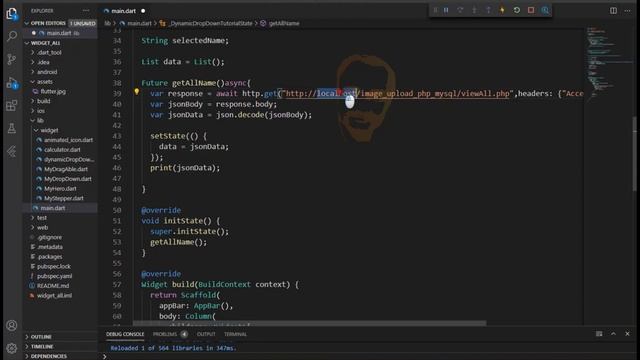Image resolution: width=640 pixels, height=360 pixels.
Task: Switch to the OUTPUT tab
Action: pos(206,334)
